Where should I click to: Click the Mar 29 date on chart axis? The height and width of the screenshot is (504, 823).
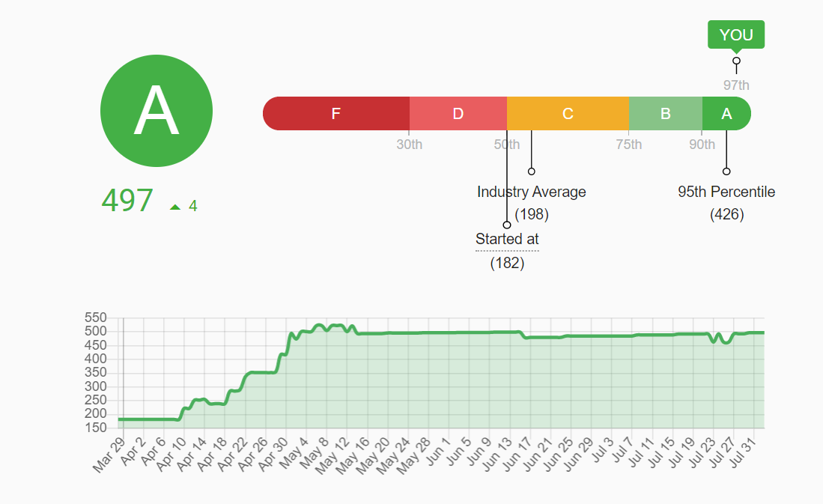(109, 455)
